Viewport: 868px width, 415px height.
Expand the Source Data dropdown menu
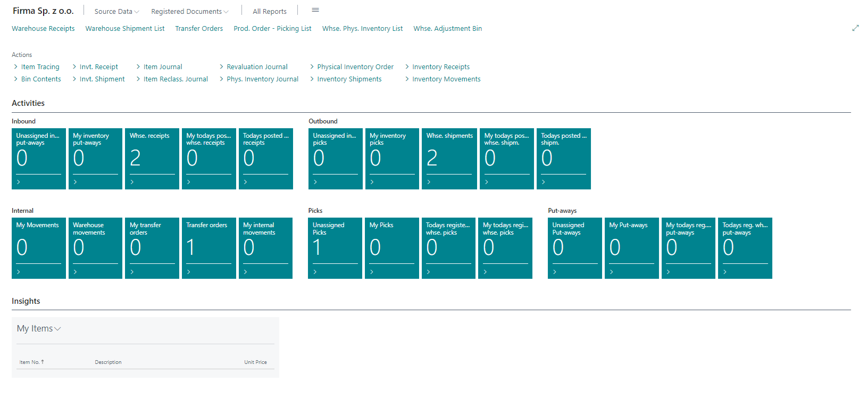(116, 11)
